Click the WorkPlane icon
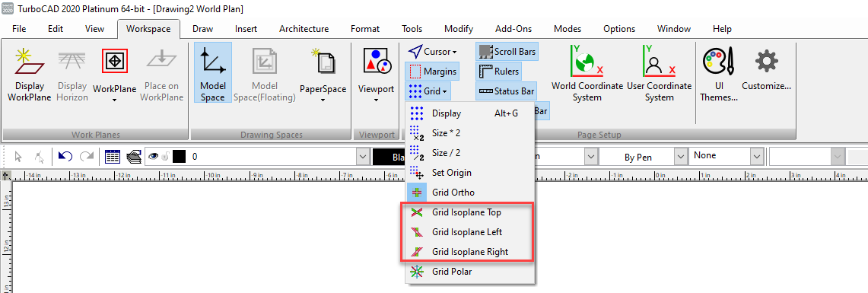This screenshot has width=868, height=293. point(115,61)
